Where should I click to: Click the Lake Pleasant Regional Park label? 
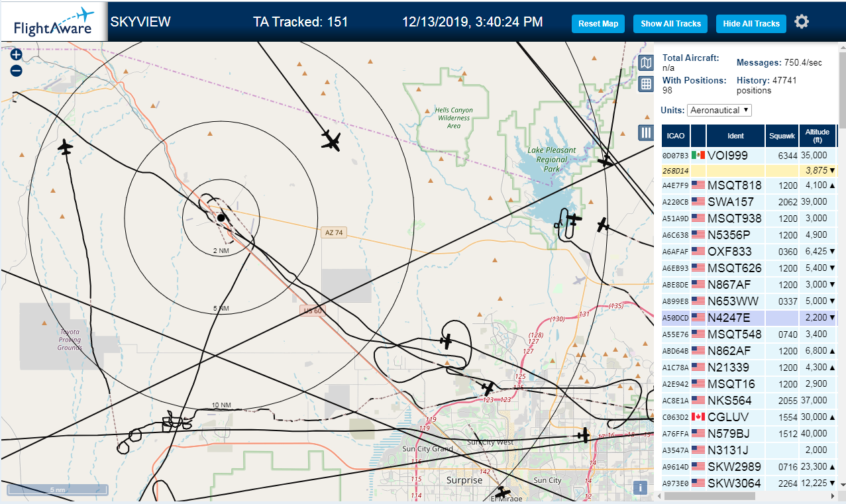click(552, 160)
